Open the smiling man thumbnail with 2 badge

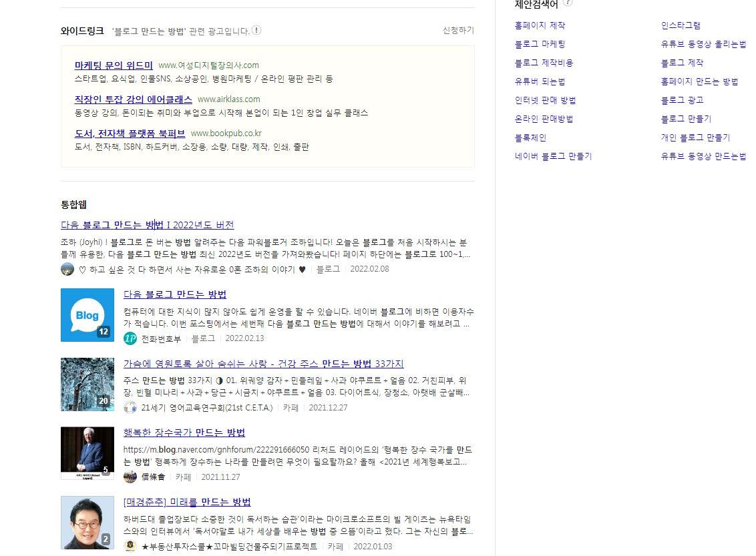point(87,523)
